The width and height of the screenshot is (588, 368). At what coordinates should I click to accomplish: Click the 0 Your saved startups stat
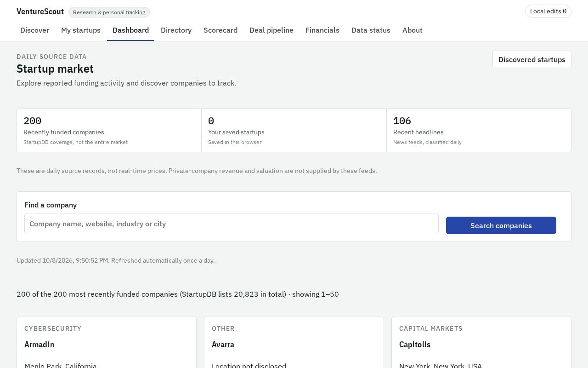[294, 131]
